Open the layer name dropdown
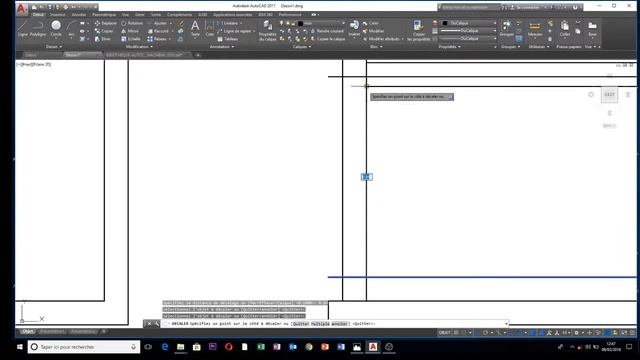The image size is (640, 360). (x=322, y=23)
